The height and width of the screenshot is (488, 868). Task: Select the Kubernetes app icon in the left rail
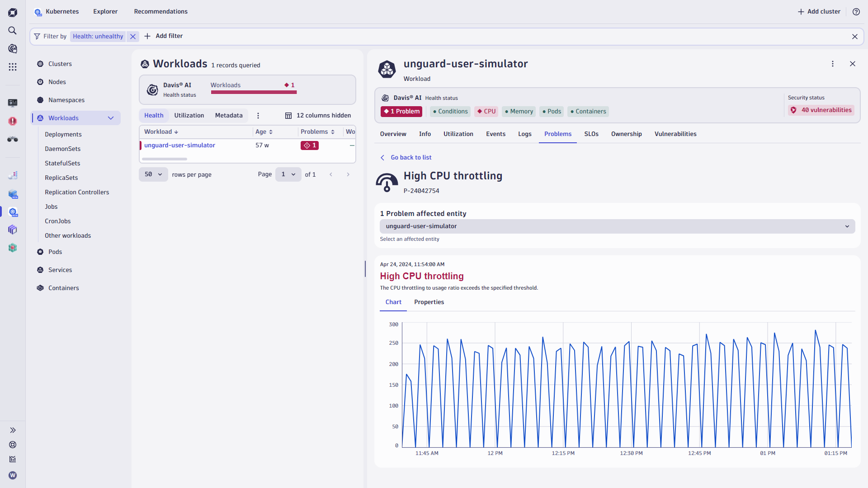click(x=13, y=212)
